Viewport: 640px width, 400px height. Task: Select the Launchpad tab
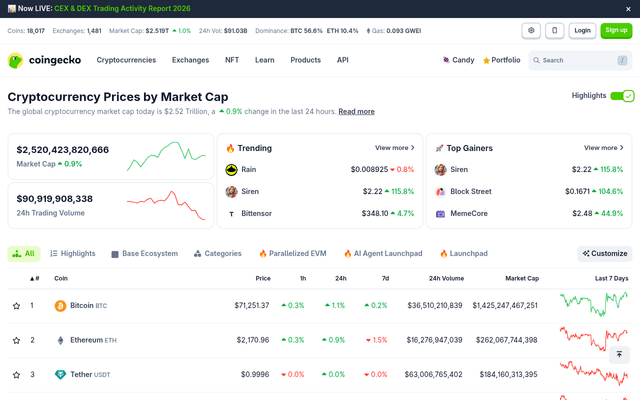(464, 254)
